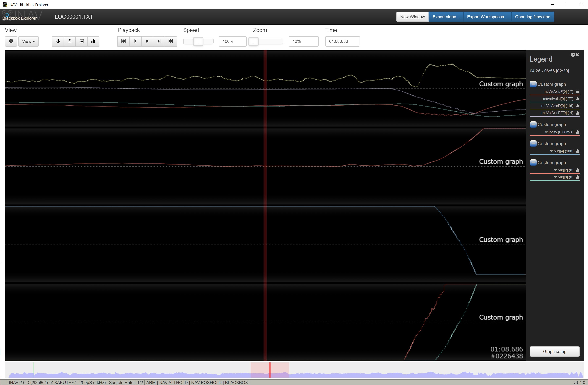Toggle the sticks display icon
The height and width of the screenshot is (385, 588).
[x=70, y=41]
